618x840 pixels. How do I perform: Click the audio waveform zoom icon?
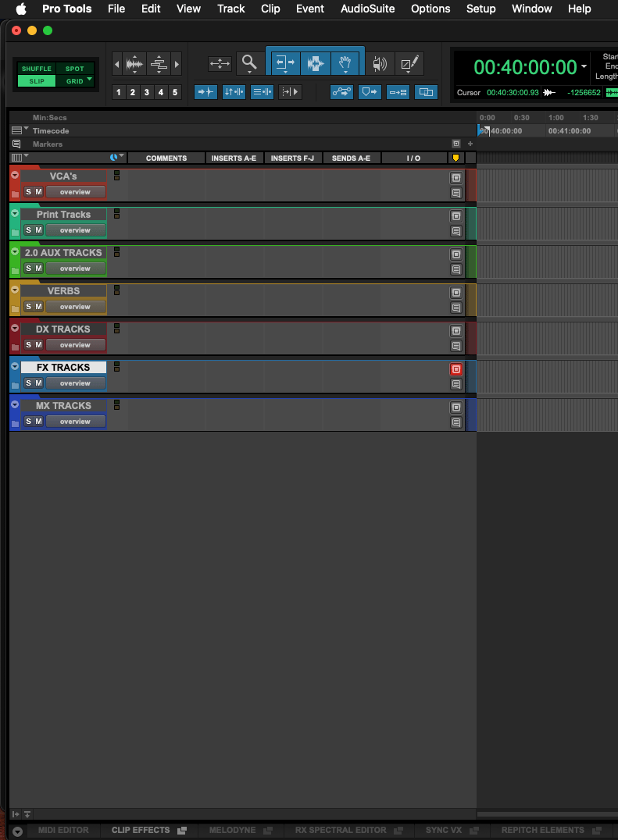click(134, 64)
